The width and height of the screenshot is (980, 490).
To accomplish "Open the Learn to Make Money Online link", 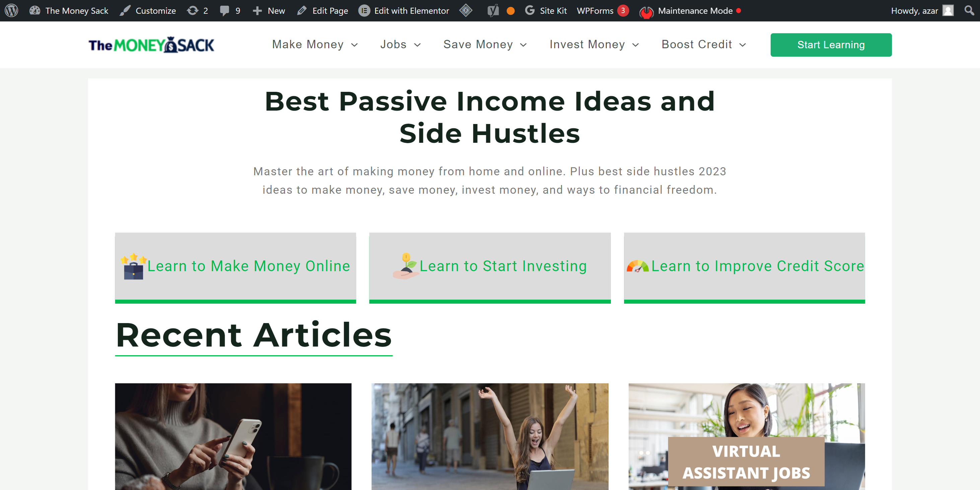I will (x=249, y=266).
